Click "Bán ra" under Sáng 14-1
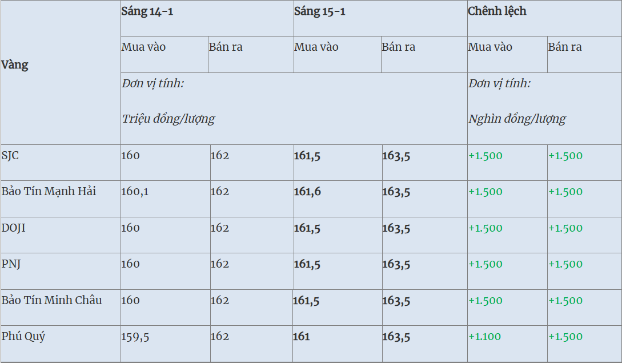 [x=226, y=47]
